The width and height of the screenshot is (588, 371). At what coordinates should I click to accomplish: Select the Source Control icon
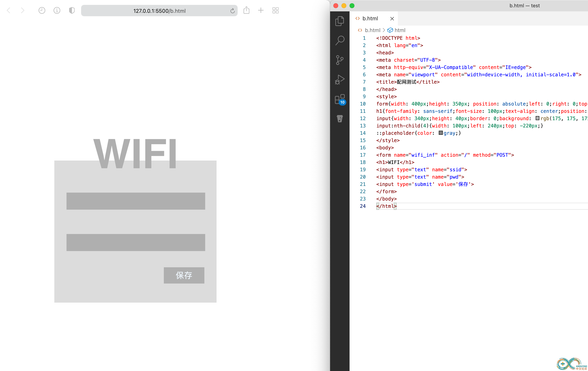[x=339, y=60]
